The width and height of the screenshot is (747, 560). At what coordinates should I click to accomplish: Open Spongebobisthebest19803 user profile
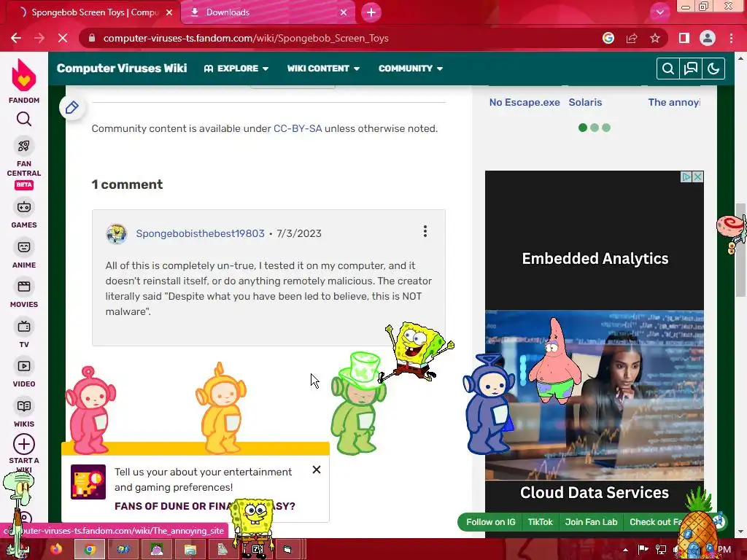click(x=200, y=233)
